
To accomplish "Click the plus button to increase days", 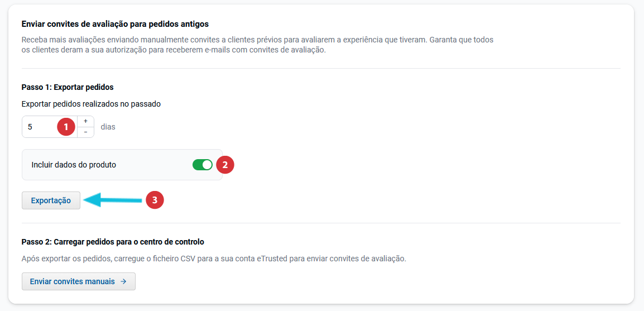I will coord(85,121).
